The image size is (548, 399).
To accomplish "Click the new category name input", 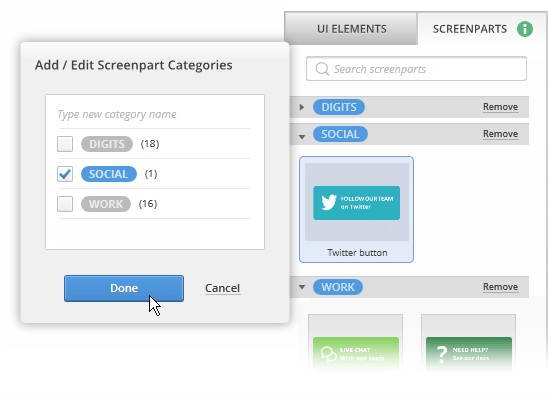I will pyautogui.click(x=154, y=114).
